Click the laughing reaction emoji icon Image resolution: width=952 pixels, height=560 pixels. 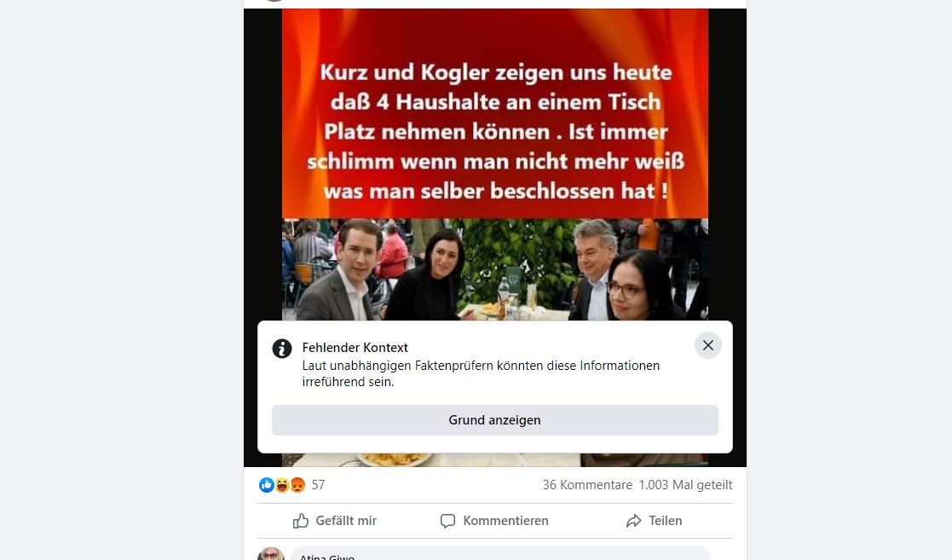tap(282, 485)
